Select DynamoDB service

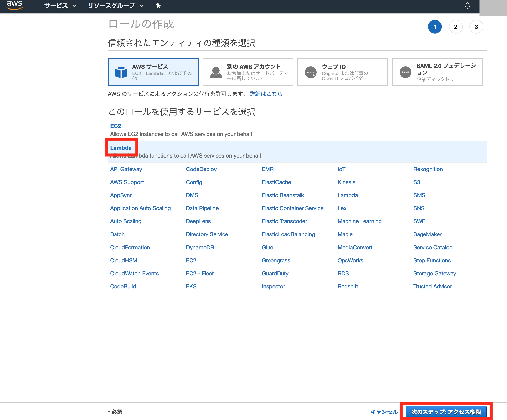pyautogui.click(x=200, y=247)
